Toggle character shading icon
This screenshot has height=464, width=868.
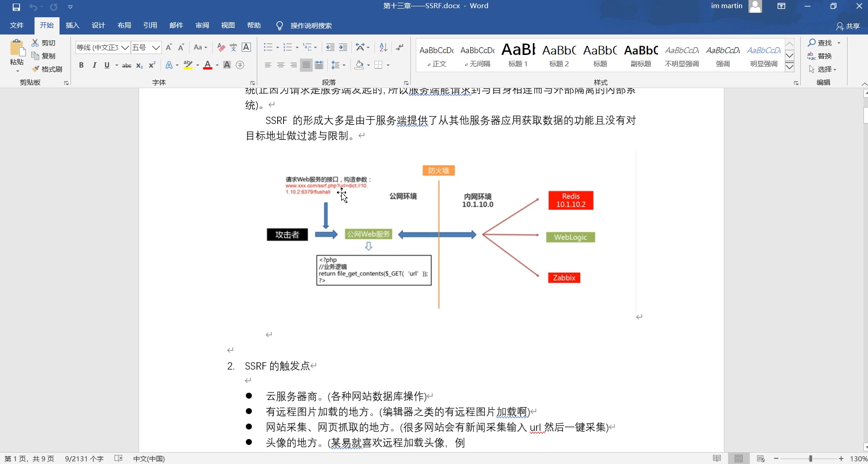point(227,65)
